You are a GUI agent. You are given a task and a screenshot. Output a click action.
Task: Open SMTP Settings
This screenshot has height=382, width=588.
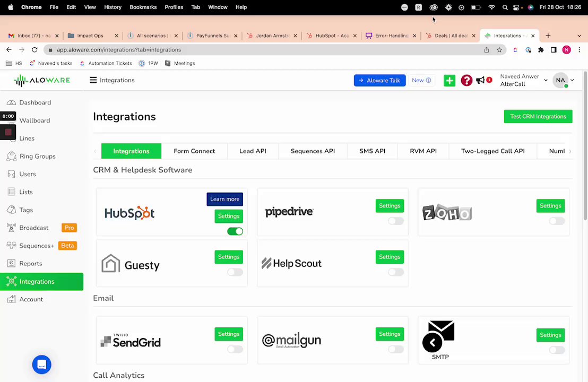(x=550, y=335)
